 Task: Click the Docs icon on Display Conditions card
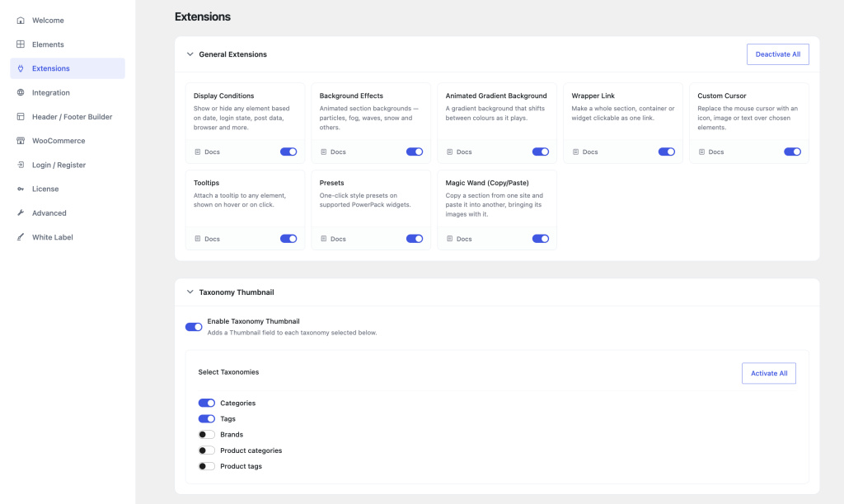tap(198, 152)
